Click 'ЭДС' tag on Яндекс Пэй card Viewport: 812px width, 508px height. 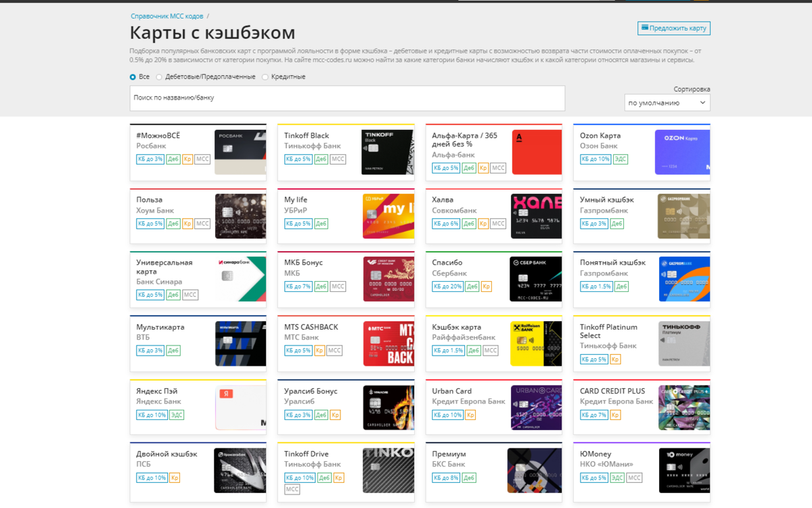(177, 415)
